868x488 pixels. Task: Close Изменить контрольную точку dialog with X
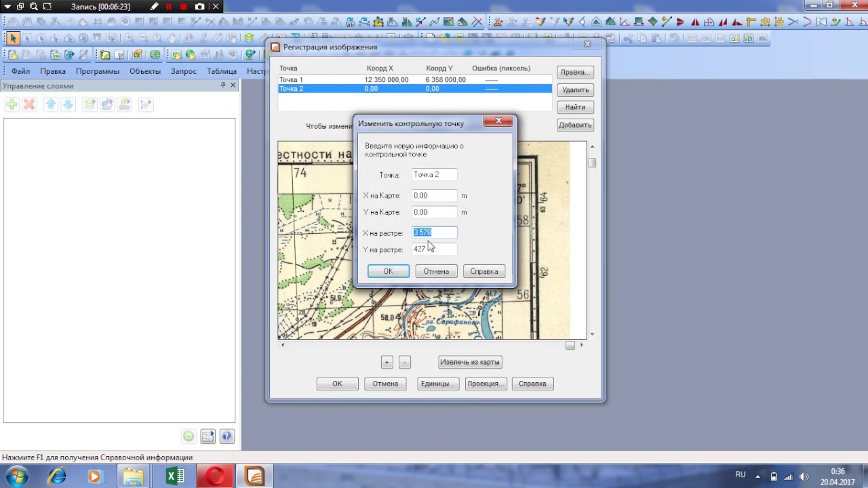coord(498,121)
